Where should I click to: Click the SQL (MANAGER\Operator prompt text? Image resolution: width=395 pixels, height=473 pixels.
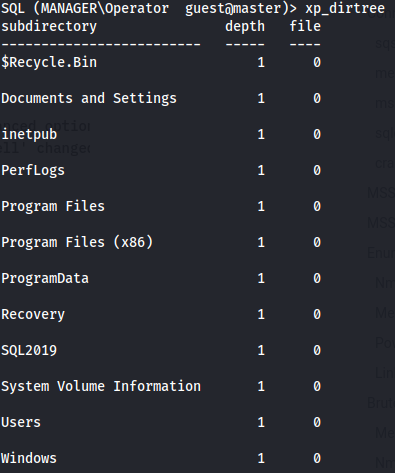click(x=85, y=8)
